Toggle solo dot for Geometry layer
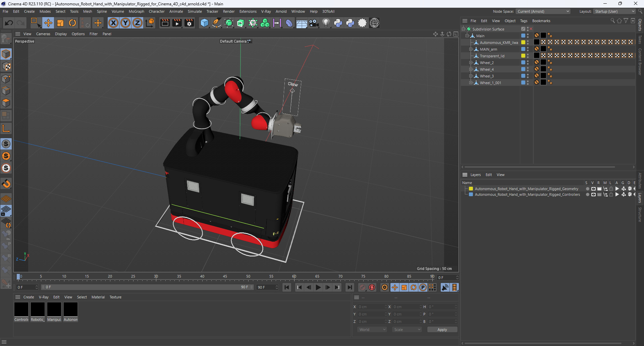Viewport: 644px width, 346px height. pyautogui.click(x=587, y=189)
